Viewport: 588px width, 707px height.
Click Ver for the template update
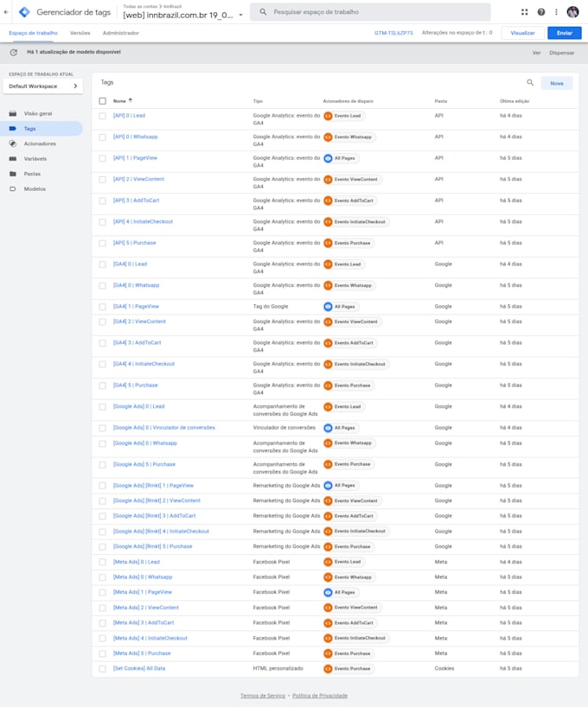(537, 53)
